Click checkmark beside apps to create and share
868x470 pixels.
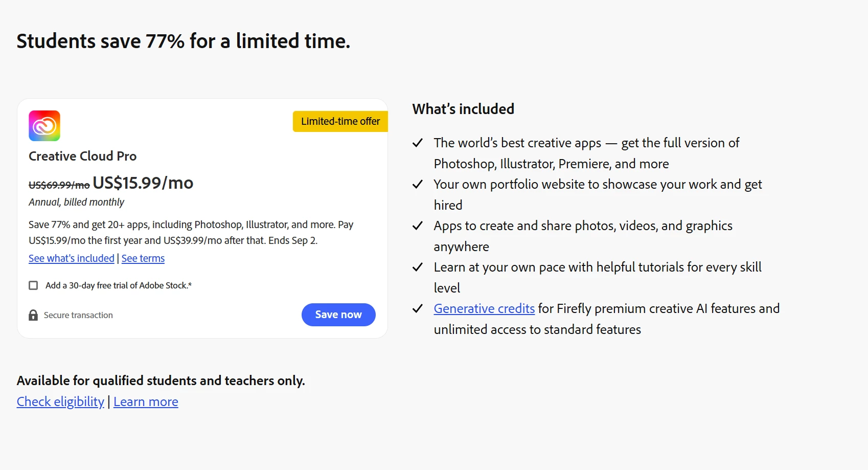[418, 226]
